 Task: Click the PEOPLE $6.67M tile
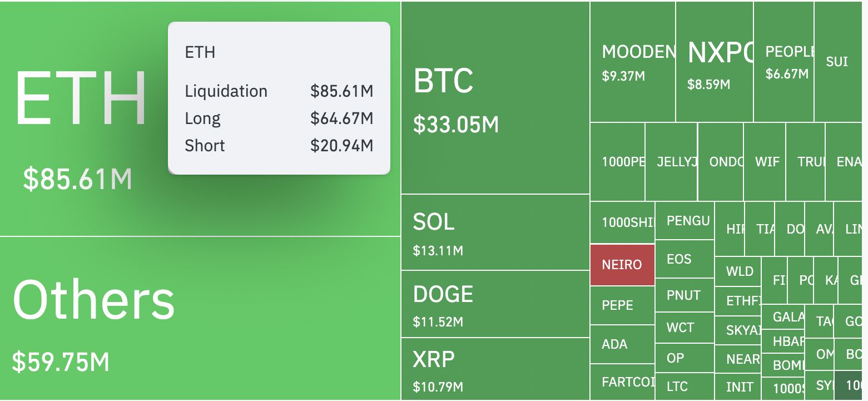[784, 62]
